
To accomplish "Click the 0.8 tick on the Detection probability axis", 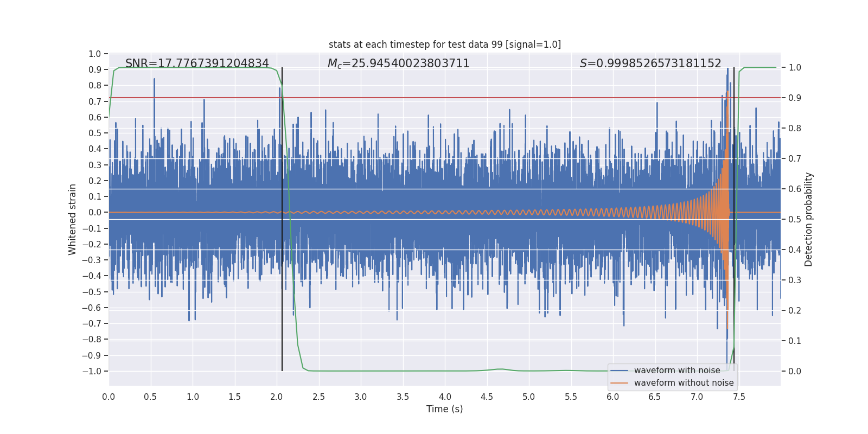I will 795,129.
